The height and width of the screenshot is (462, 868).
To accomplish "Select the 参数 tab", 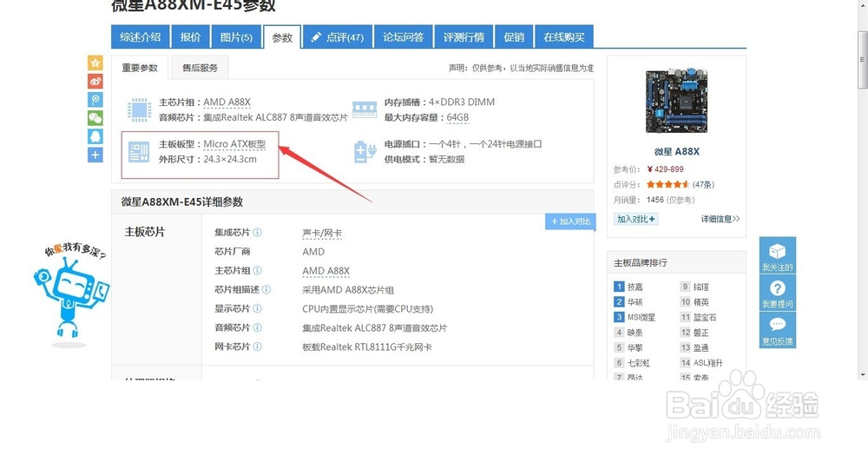I will [282, 37].
